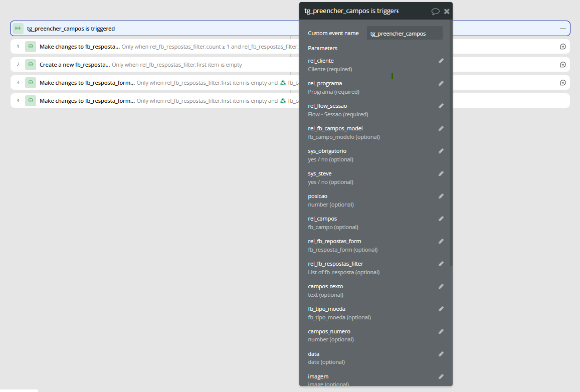
Task: Open the note icon on step 2 row
Action: 563,65
